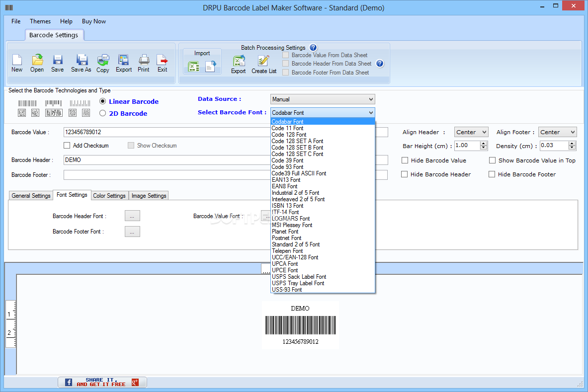The image size is (588, 392).
Task: Toggle Show Barcode Value in Top checkbox
Action: tap(493, 160)
